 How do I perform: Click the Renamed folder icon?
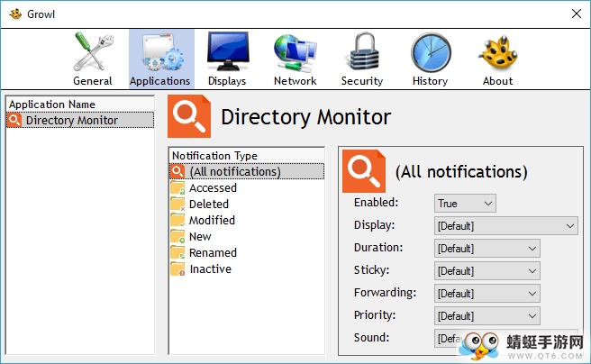(x=177, y=252)
